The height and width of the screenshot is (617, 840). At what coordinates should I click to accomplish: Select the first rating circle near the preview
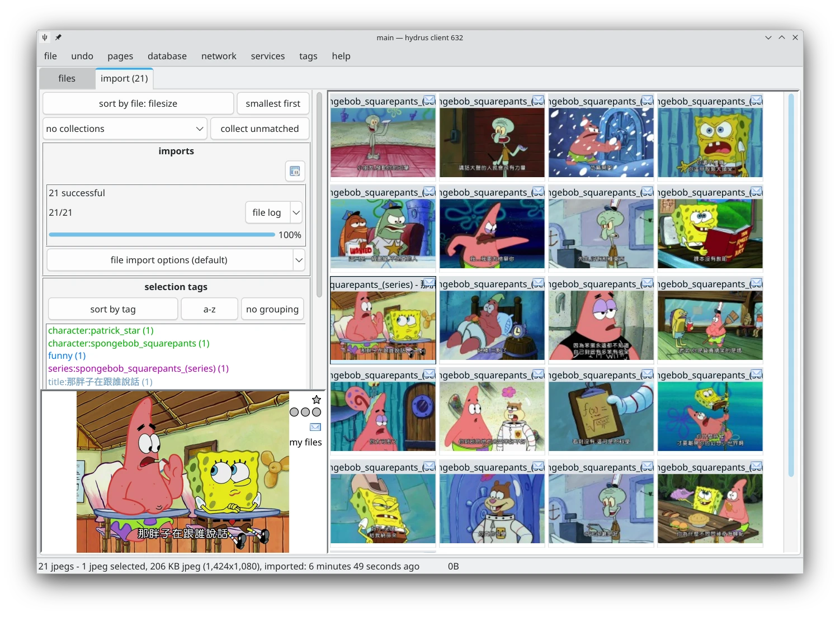(x=293, y=412)
